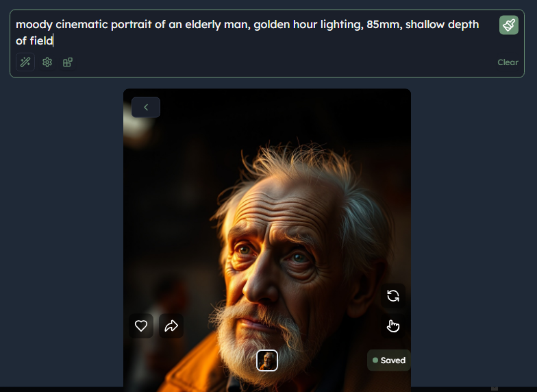
Task: Place cursor after "of field" in prompt
Action: [53, 41]
